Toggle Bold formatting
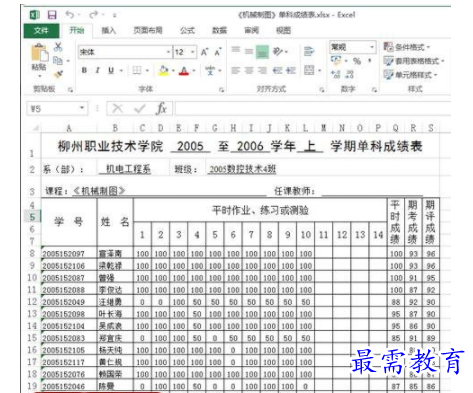The height and width of the screenshot is (393, 473). [x=84, y=70]
